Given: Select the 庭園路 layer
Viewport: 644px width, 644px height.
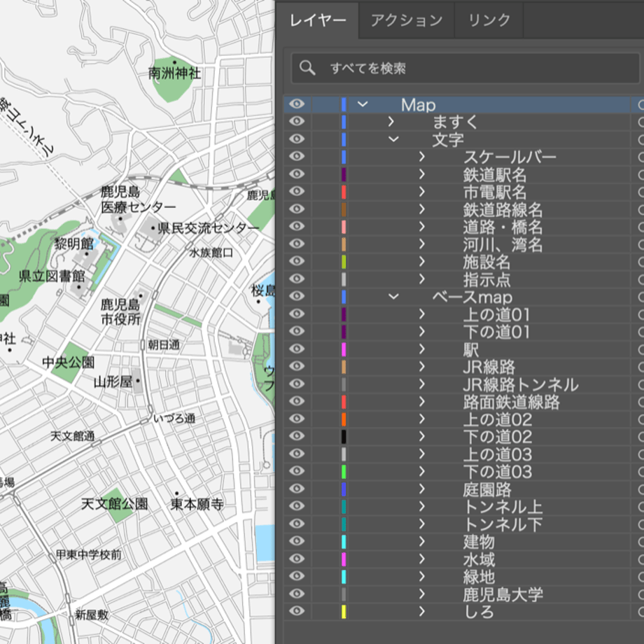Looking at the screenshot, I should (x=463, y=489).
